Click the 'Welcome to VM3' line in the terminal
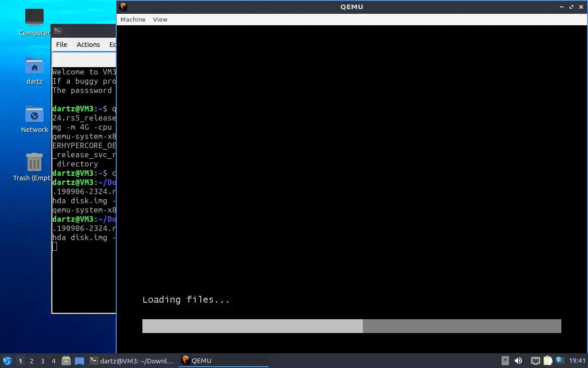 (x=84, y=72)
